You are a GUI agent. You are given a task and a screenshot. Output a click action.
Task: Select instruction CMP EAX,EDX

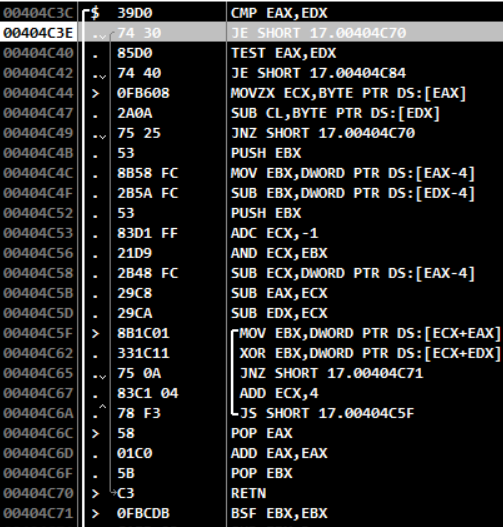coord(279,13)
